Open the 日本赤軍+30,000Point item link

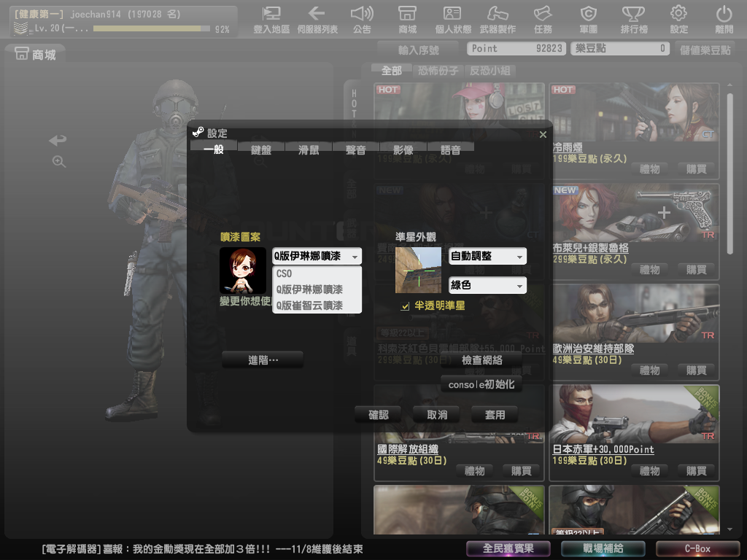pyautogui.click(x=603, y=449)
